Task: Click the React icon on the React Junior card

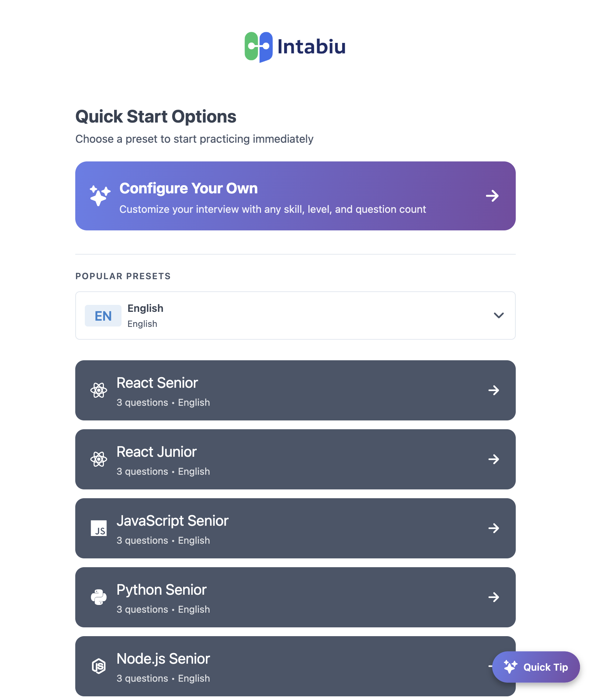Action: (98, 459)
